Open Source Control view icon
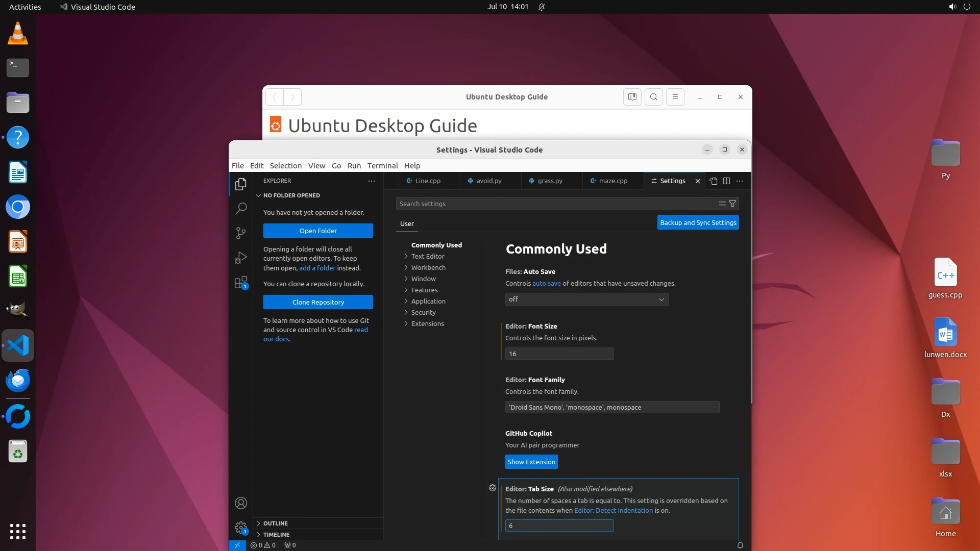 pos(241,233)
